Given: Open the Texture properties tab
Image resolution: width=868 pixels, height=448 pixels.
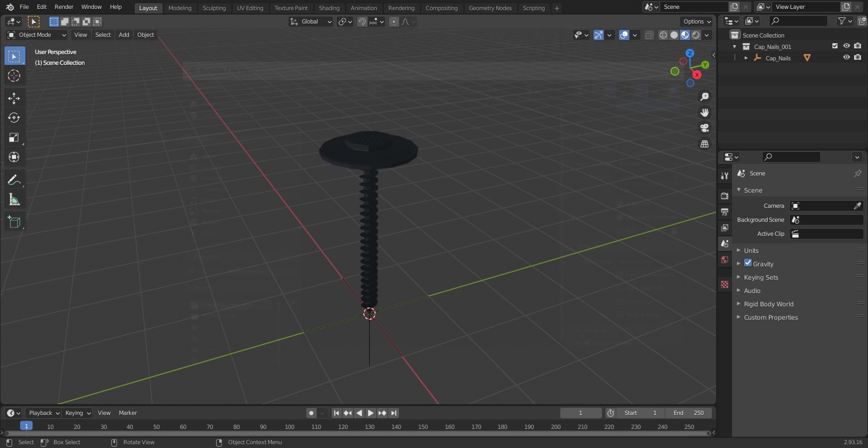Looking at the screenshot, I should point(724,285).
